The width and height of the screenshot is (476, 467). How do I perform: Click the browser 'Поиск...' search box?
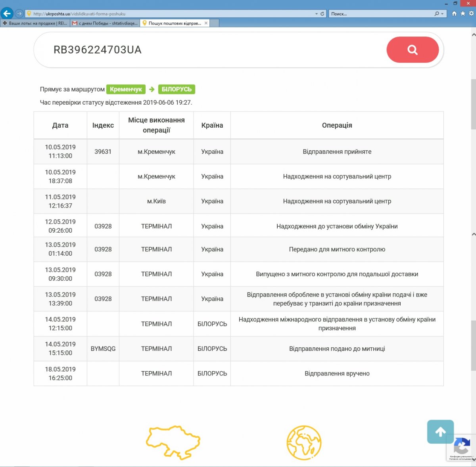381,14
